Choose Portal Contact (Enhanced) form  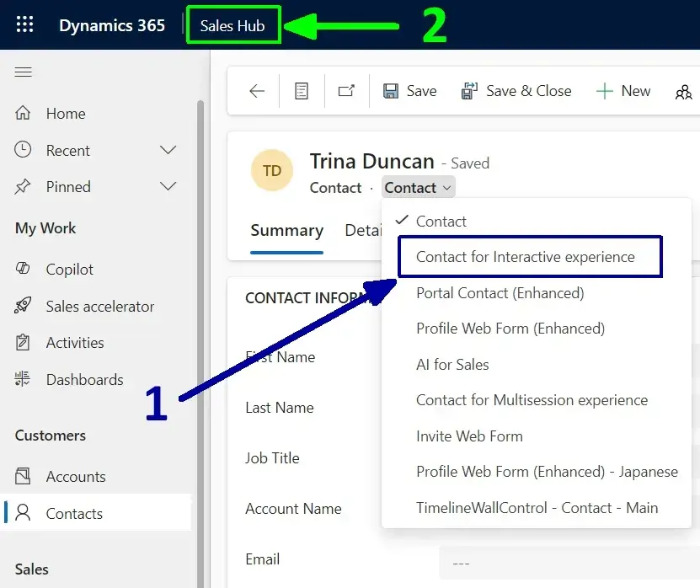tap(500, 293)
